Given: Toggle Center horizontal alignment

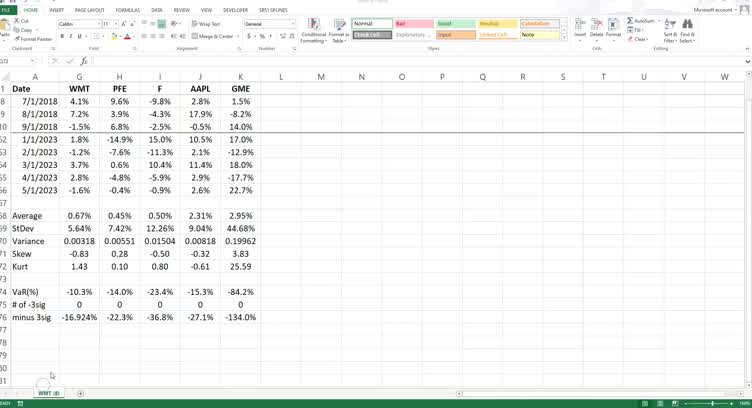Looking at the screenshot, I should pos(153,36).
